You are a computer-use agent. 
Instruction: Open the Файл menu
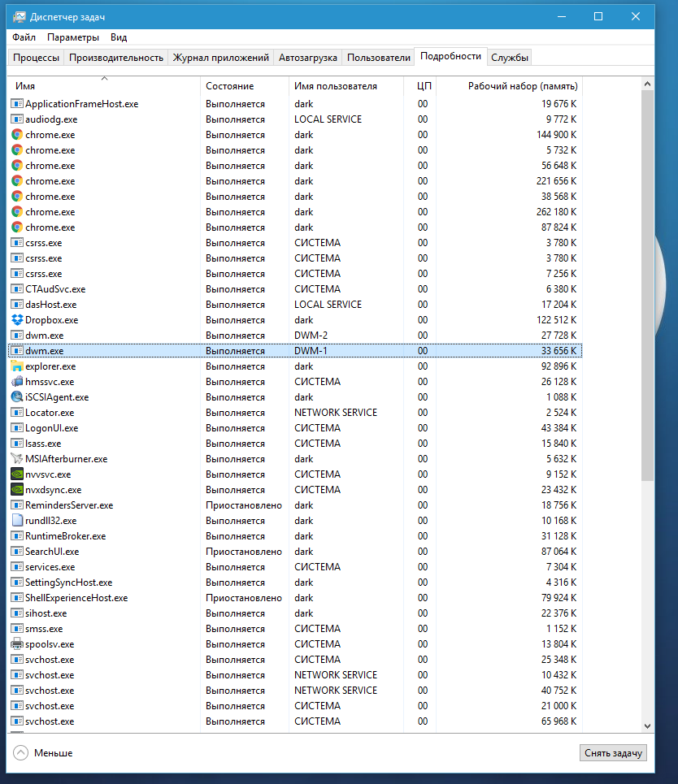[x=24, y=37]
